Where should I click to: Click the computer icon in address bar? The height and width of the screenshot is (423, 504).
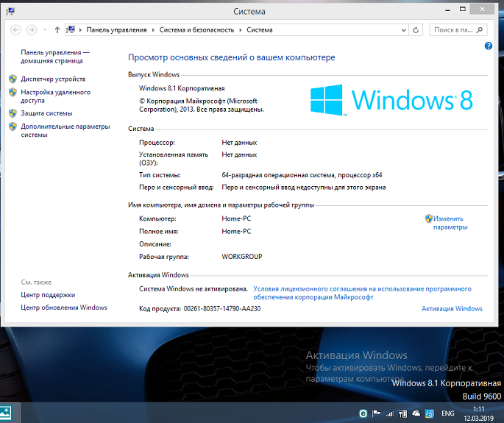point(71,29)
